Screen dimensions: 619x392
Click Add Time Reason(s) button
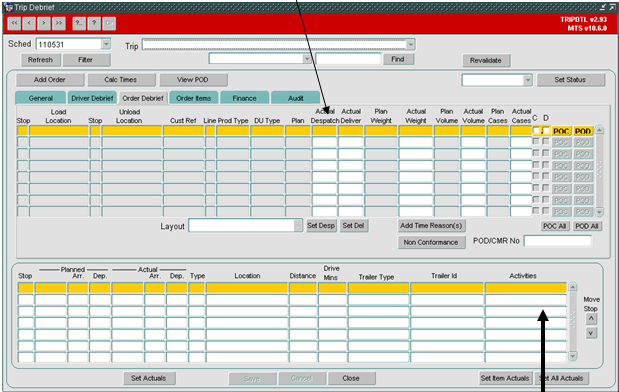click(x=431, y=225)
